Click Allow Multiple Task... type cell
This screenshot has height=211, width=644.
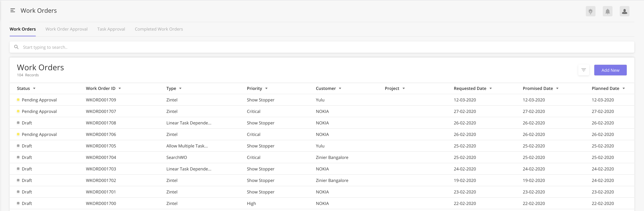[187, 146]
